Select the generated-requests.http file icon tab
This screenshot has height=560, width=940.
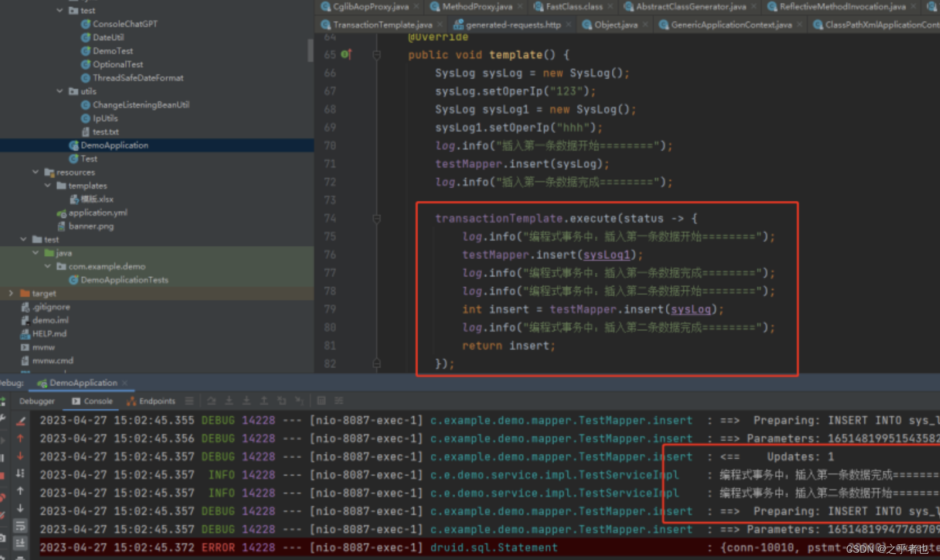460,25
